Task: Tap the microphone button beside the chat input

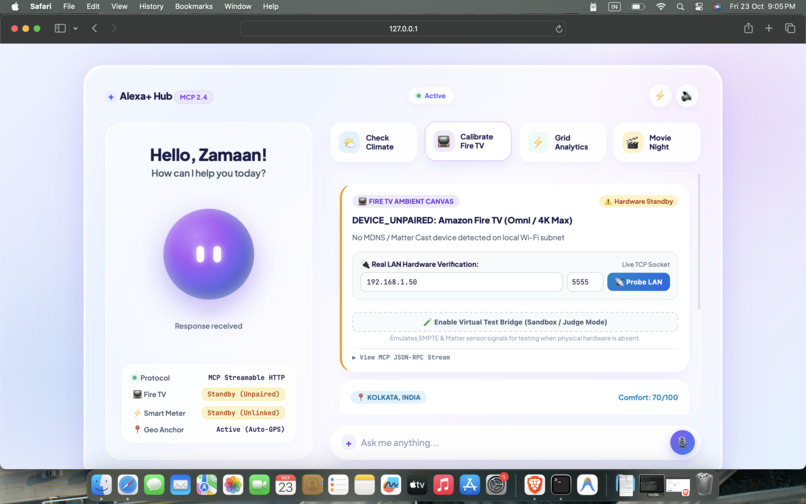Action: (x=682, y=442)
